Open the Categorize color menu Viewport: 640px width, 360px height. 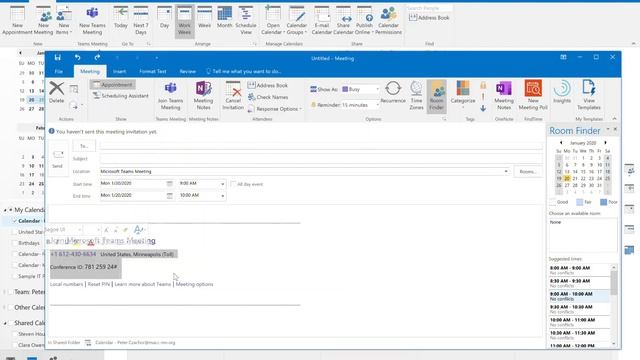tap(463, 95)
